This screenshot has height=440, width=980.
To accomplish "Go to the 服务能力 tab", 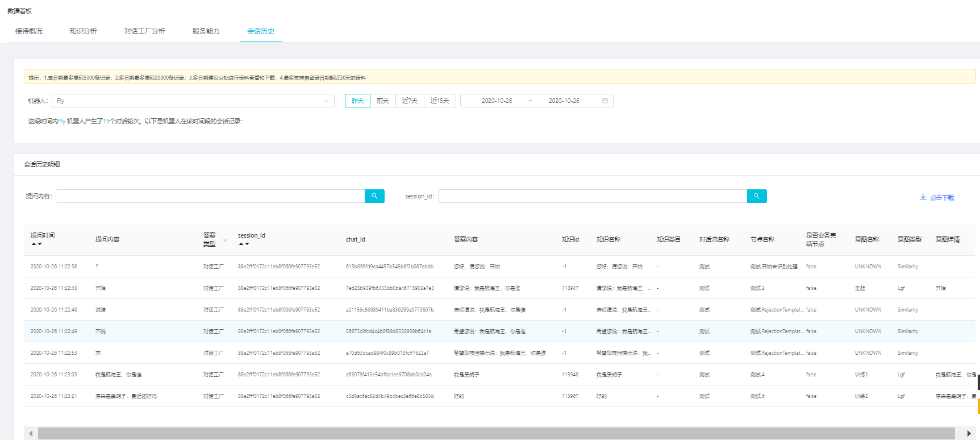I will point(206,31).
